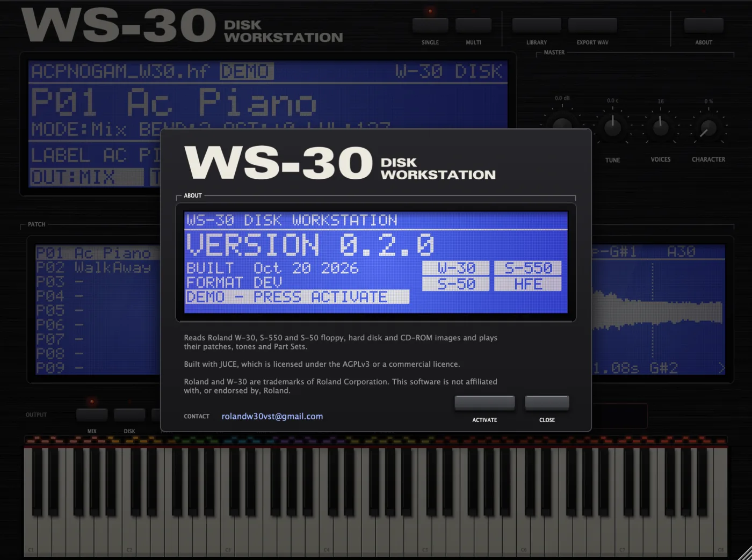752x560 pixels.
Task: Select empty patch slot P09
Action: [97, 368]
